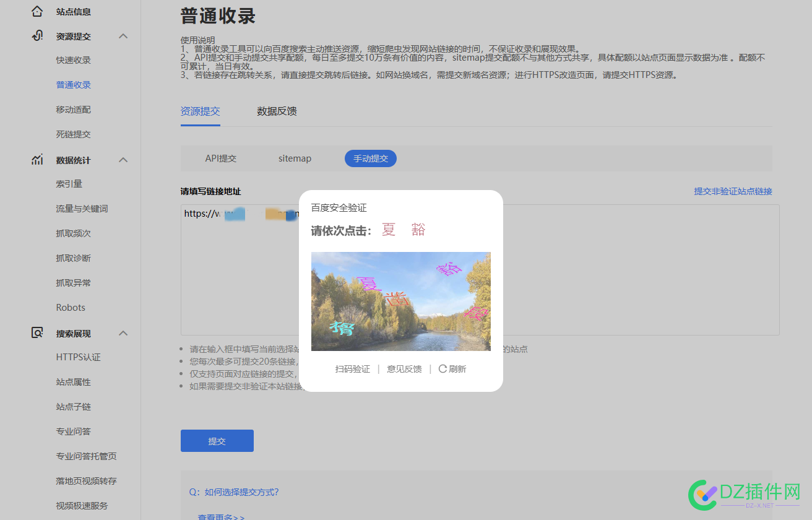Open 流量与关键词 in sidebar
This screenshot has width=812, height=520.
[x=82, y=209]
